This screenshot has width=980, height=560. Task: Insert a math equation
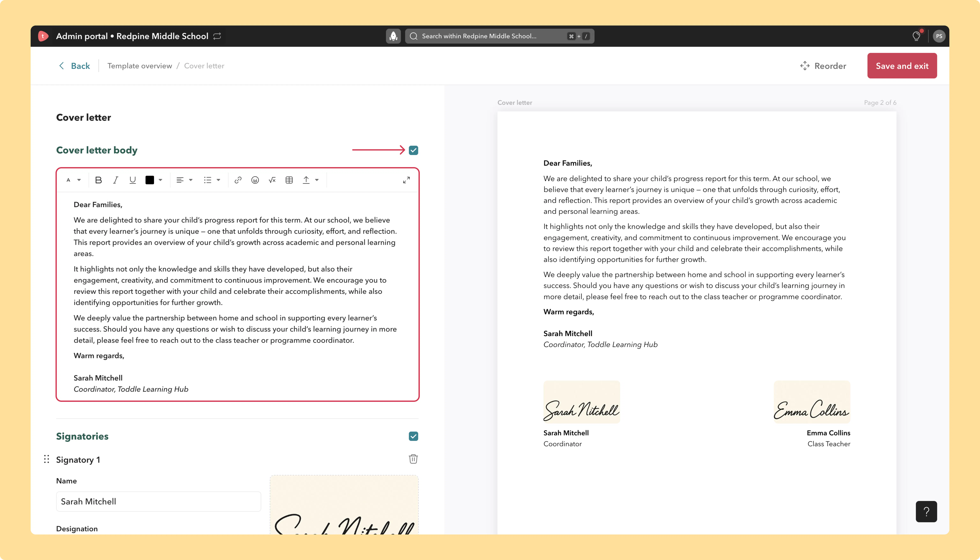coord(272,180)
